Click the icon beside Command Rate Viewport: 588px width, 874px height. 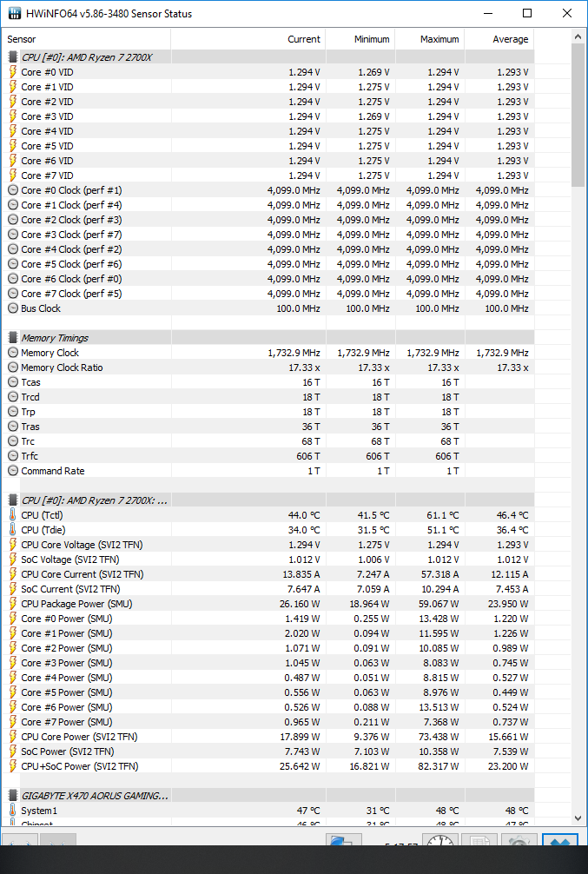pyautogui.click(x=13, y=470)
